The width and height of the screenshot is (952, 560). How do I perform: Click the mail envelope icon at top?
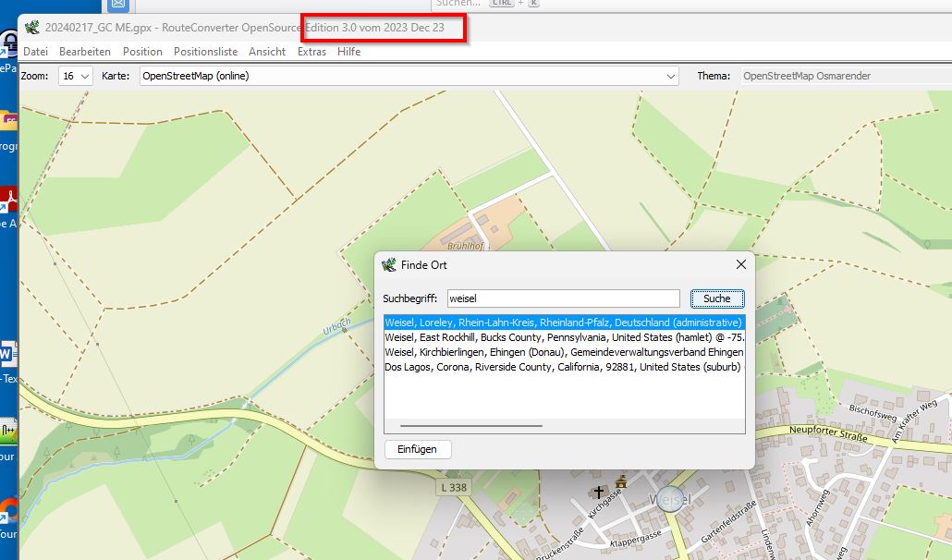[x=118, y=5]
